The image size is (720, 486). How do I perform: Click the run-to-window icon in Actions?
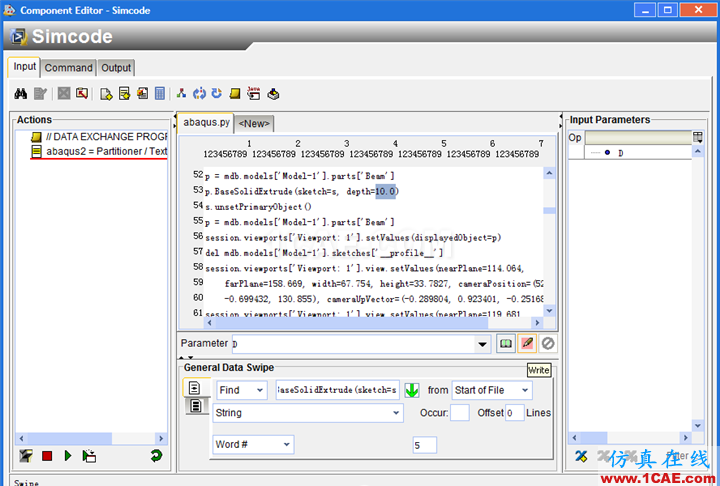[x=89, y=456]
